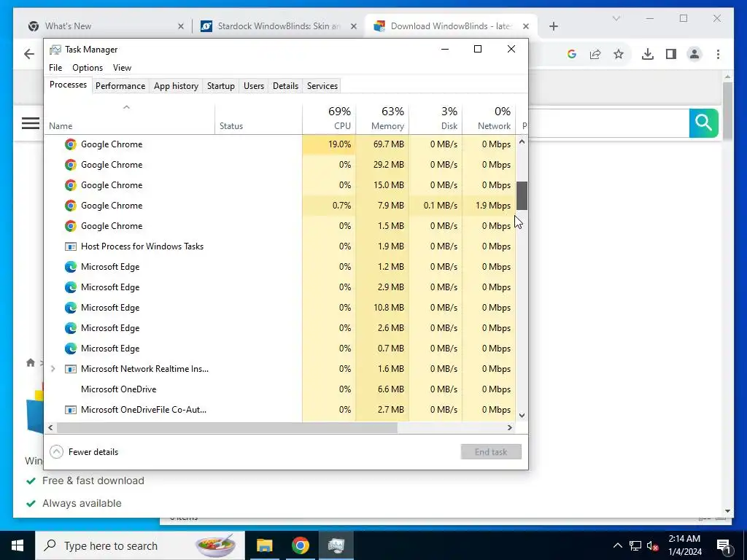The image size is (747, 560).
Task: Click the horizontal scrollbar right arrow
Action: click(510, 427)
